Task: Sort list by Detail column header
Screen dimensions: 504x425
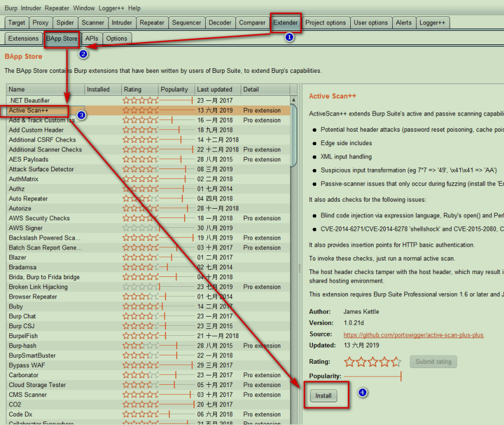Action: (265, 89)
